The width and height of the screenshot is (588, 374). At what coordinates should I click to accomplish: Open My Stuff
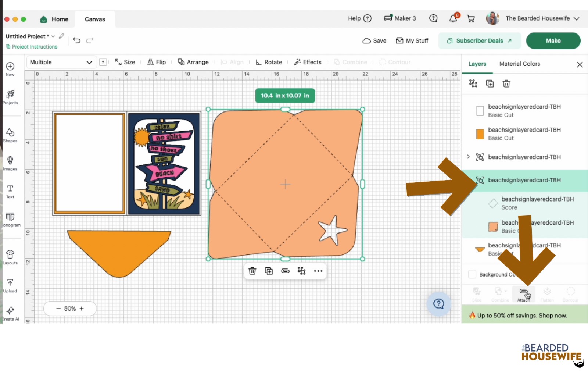[412, 40]
